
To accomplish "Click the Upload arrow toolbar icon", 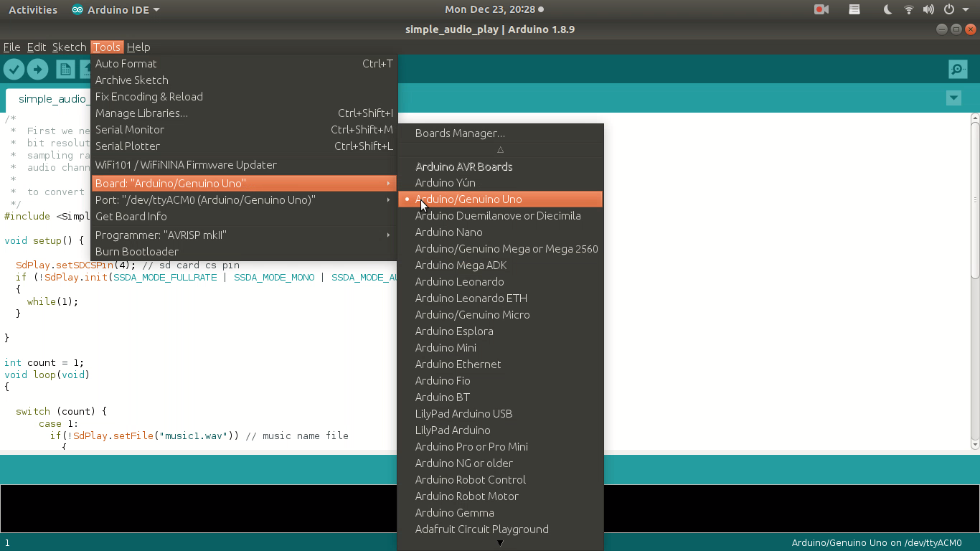I will pyautogui.click(x=37, y=69).
